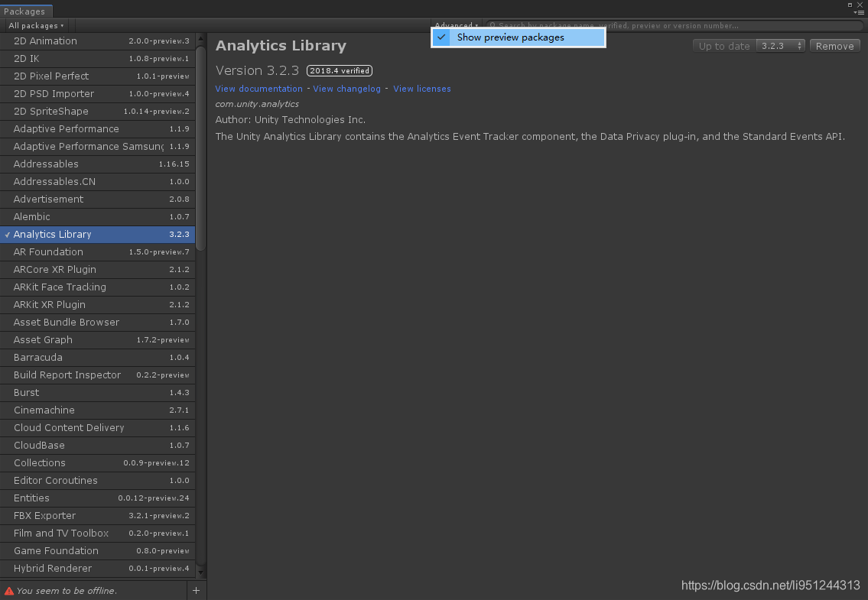Select the Game Foundation package

coord(97,551)
